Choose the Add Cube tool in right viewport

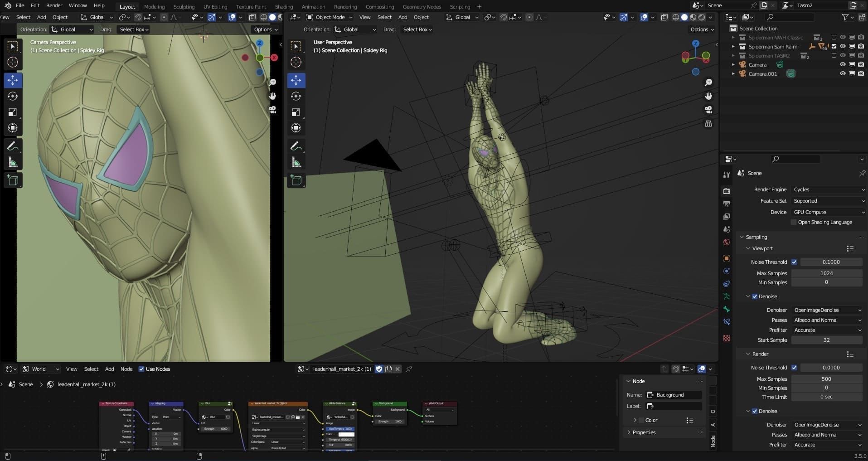296,180
